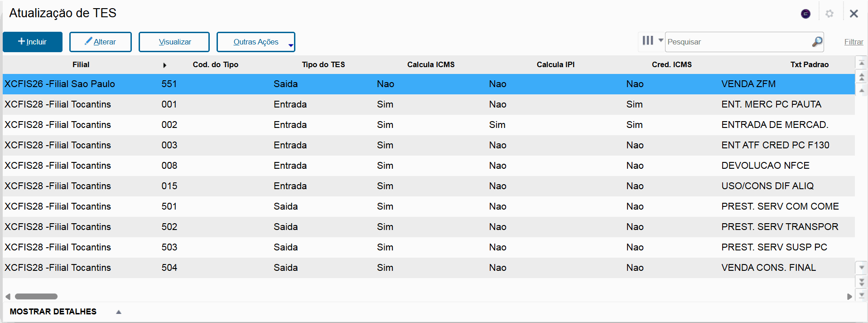This screenshot has height=323, width=868.
Task: Click horizontal scrollbar right arrow
Action: coord(849,297)
